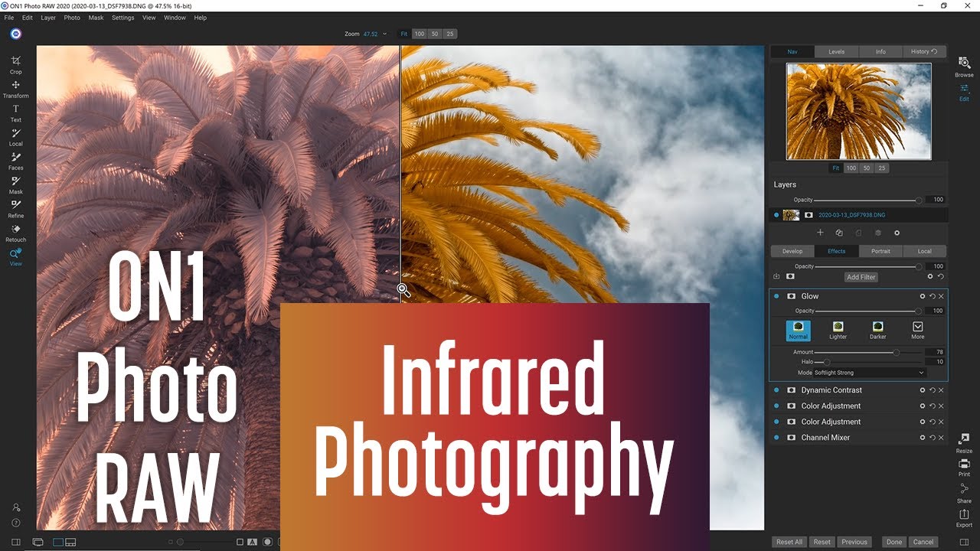Click the Done button
980x551 pixels.
[x=894, y=542]
